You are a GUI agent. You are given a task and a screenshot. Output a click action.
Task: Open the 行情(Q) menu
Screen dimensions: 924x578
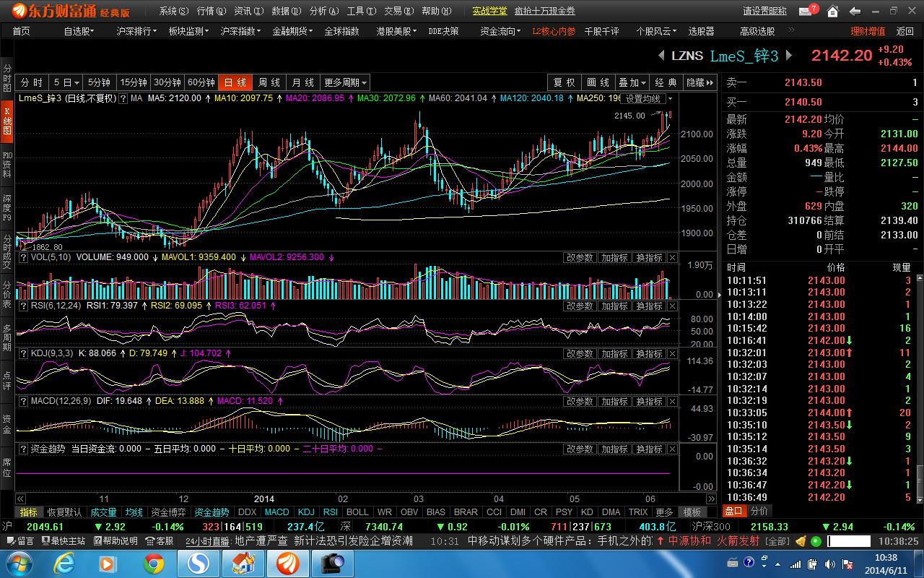click(212, 12)
